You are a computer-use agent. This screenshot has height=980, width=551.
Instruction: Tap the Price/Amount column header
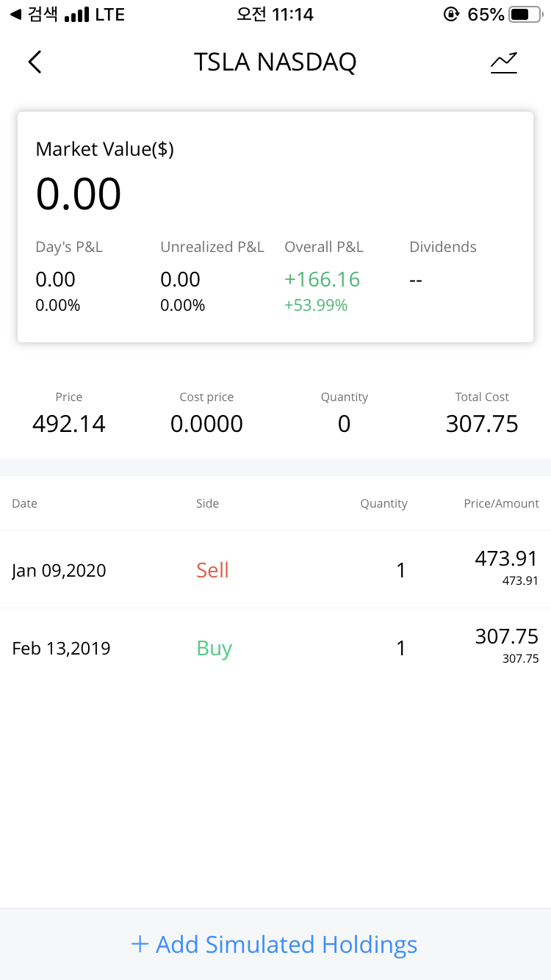[501, 503]
